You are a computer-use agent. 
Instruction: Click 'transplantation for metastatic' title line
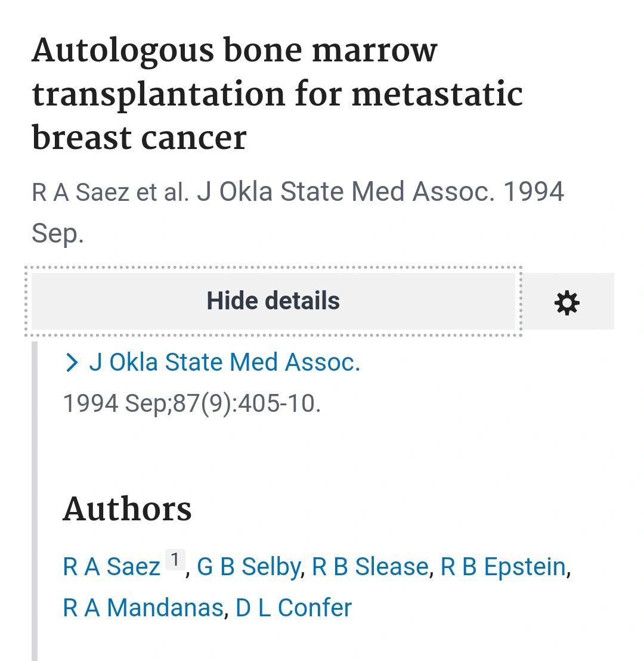[277, 94]
